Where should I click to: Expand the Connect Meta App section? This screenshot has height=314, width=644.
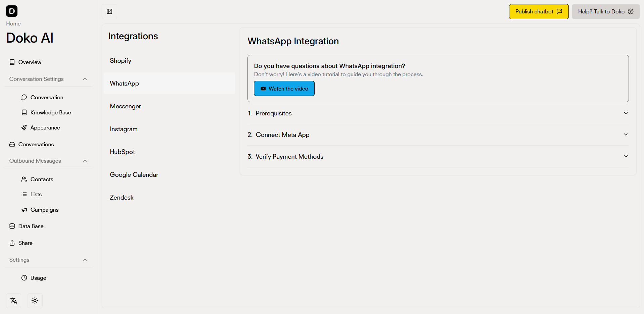click(x=626, y=135)
